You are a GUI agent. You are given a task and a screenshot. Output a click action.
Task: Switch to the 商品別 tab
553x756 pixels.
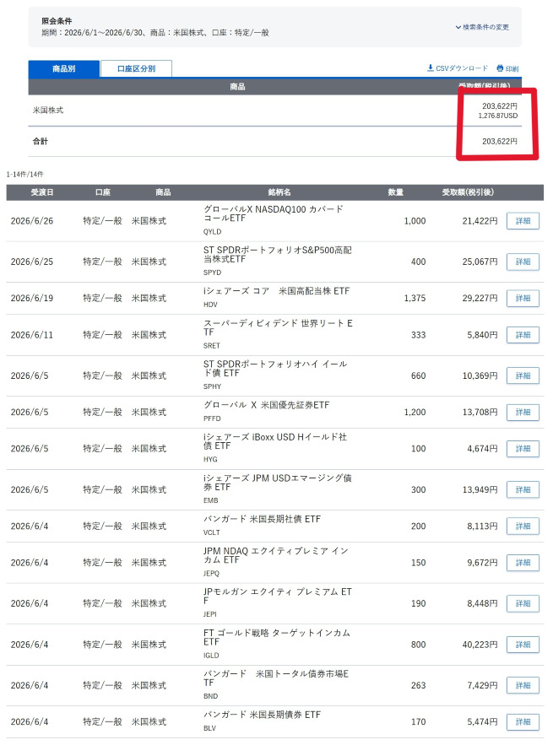click(64, 68)
